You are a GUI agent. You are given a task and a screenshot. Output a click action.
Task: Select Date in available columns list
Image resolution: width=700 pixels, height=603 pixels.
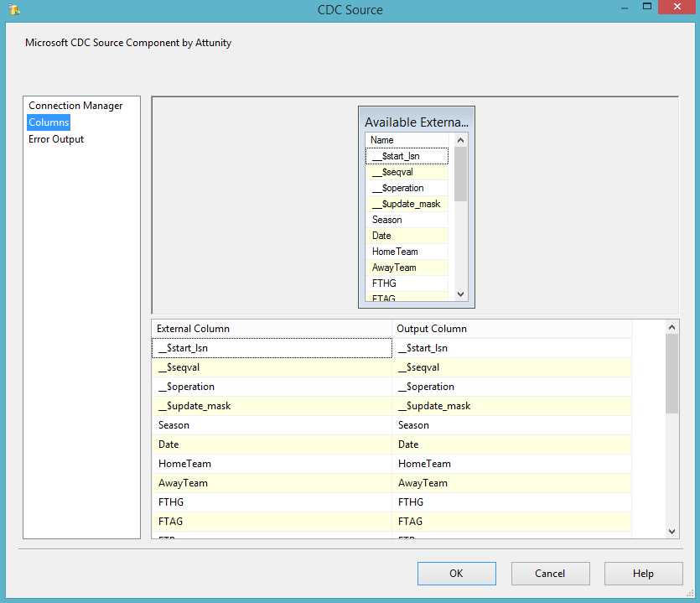coord(407,236)
